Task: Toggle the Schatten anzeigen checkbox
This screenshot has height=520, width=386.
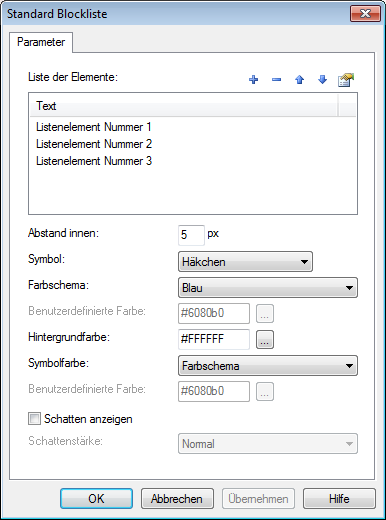Action: (x=34, y=419)
